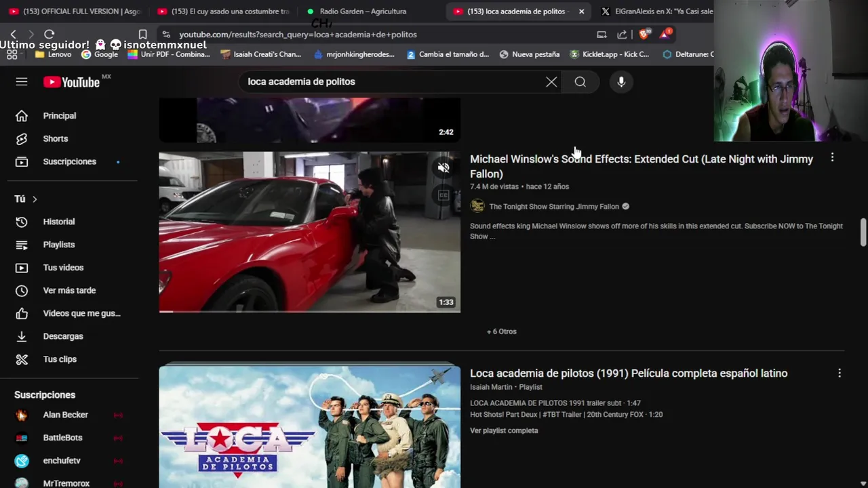Close the loca academia de politos tab
The image size is (868, 488).
pos(581,12)
